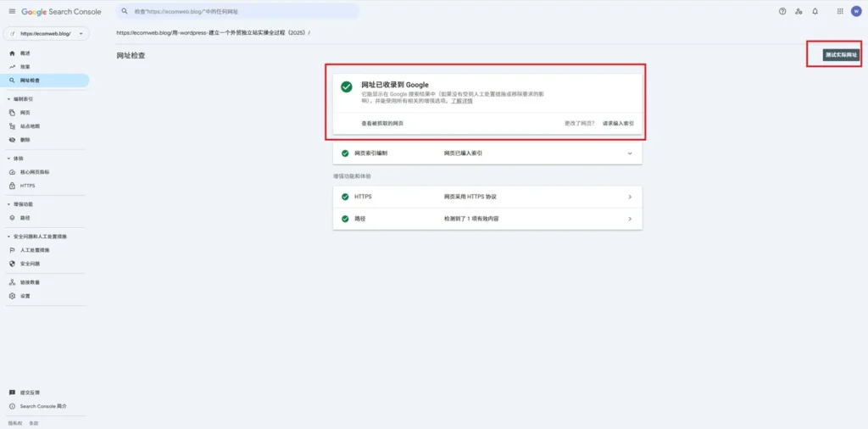Viewport: 868px width, 429px height.
Task: Click the 隐私权 footer link
Action: (14, 423)
